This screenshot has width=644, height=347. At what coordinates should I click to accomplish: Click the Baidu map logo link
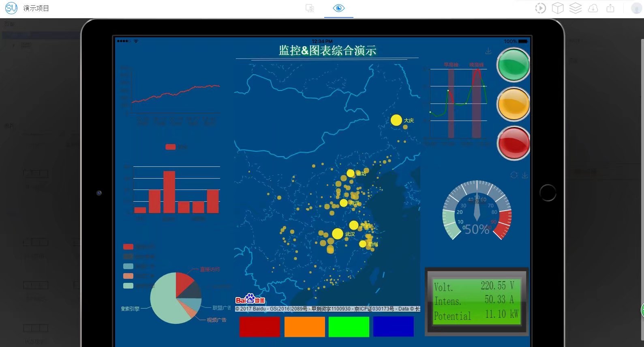pos(250,300)
